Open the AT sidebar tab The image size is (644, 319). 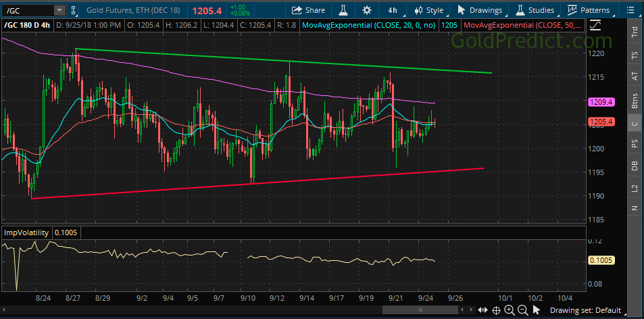[x=635, y=76]
